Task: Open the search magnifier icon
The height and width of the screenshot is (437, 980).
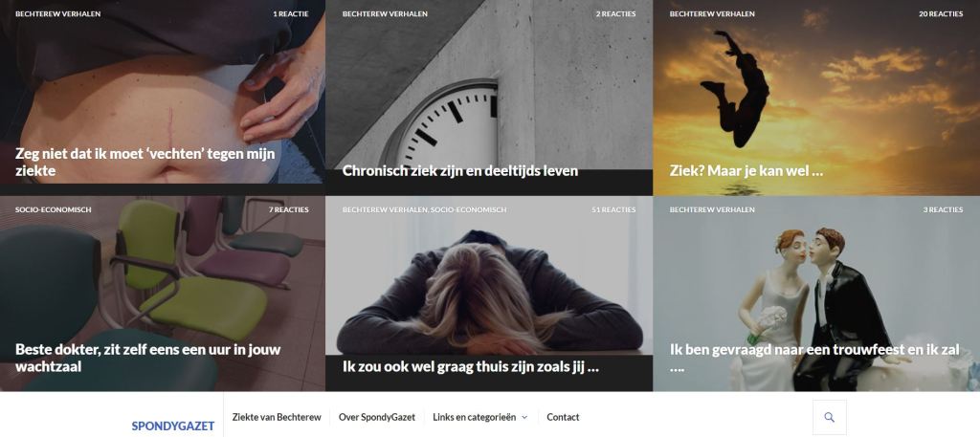Action: click(830, 417)
